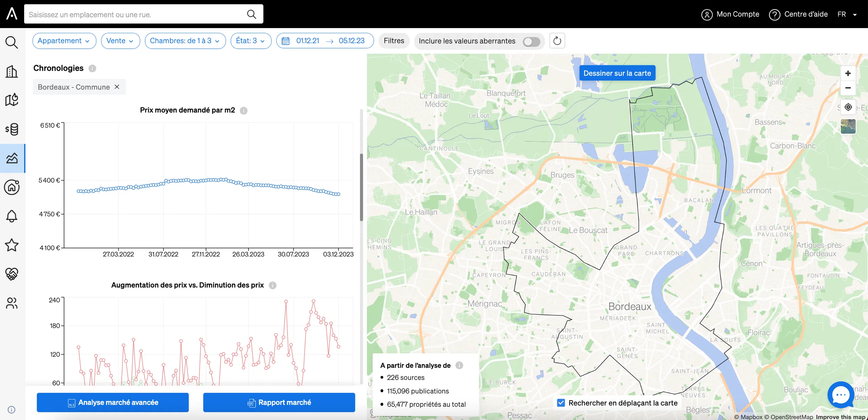
Task: Reset filters with the refresh icon
Action: pos(557,41)
